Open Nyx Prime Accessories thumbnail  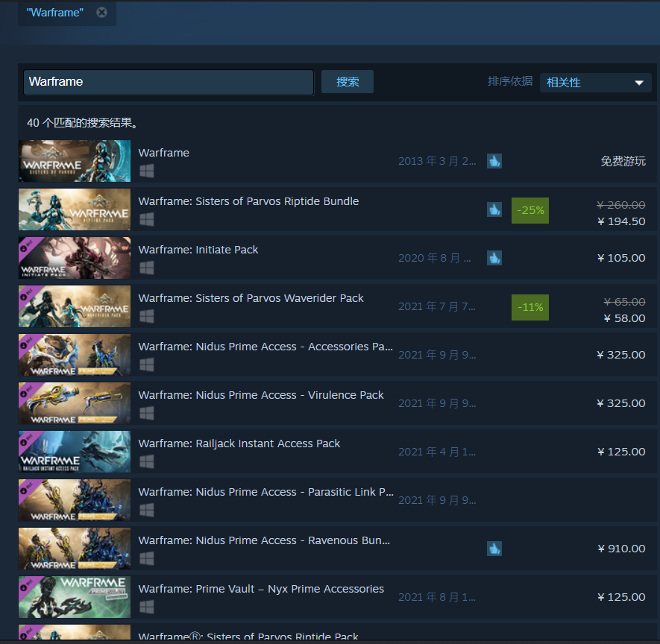75,597
